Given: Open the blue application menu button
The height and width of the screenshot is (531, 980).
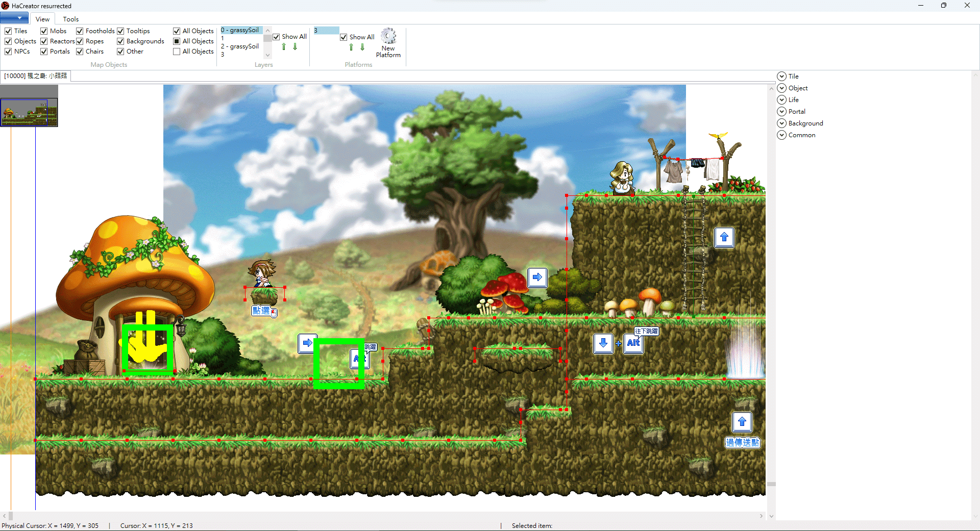Looking at the screenshot, I should (14, 18).
